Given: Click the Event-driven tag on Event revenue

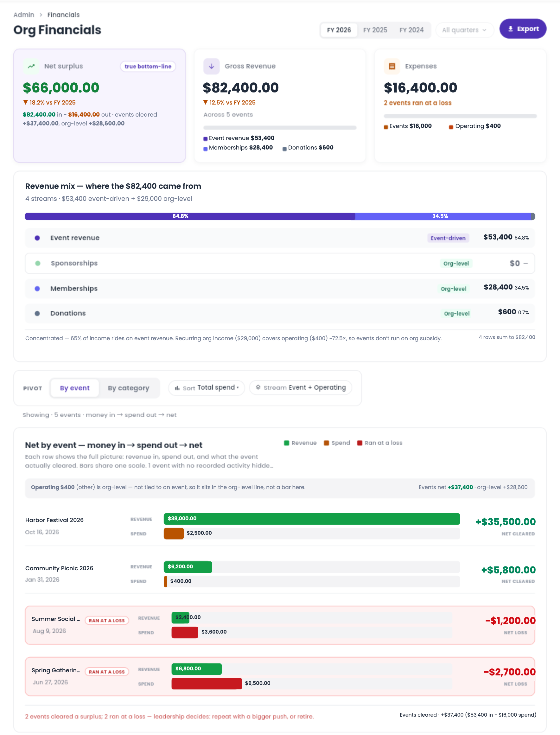Looking at the screenshot, I should coord(448,238).
